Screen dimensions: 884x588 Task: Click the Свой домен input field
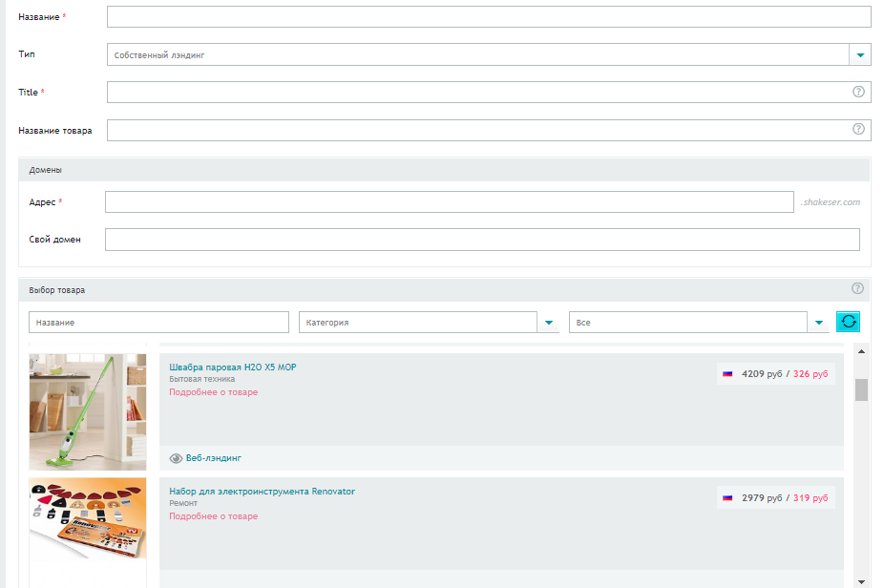tap(482, 240)
